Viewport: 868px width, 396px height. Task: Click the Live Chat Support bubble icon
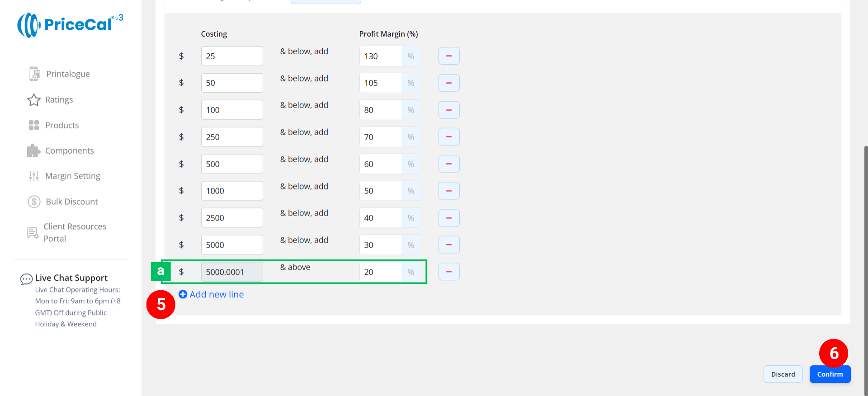click(x=26, y=279)
